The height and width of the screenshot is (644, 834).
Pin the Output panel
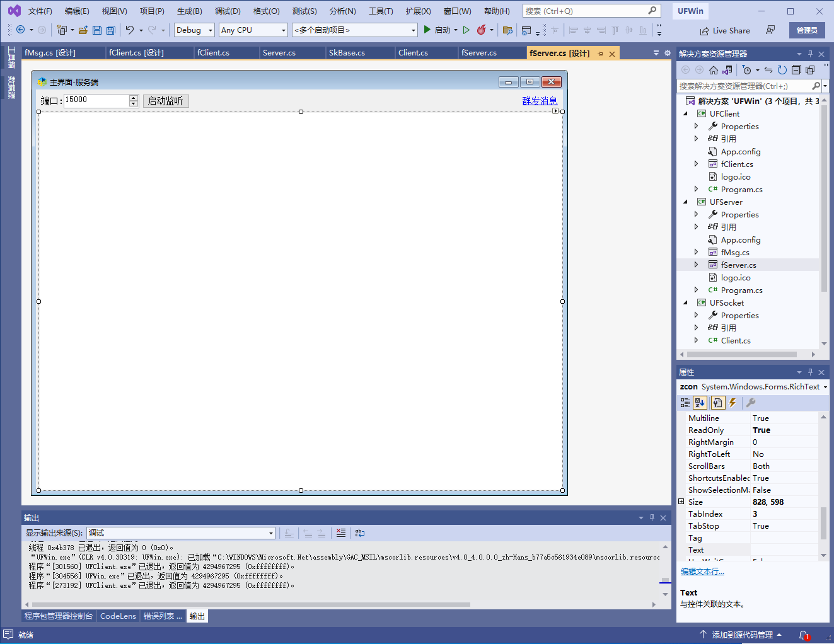pos(652,518)
